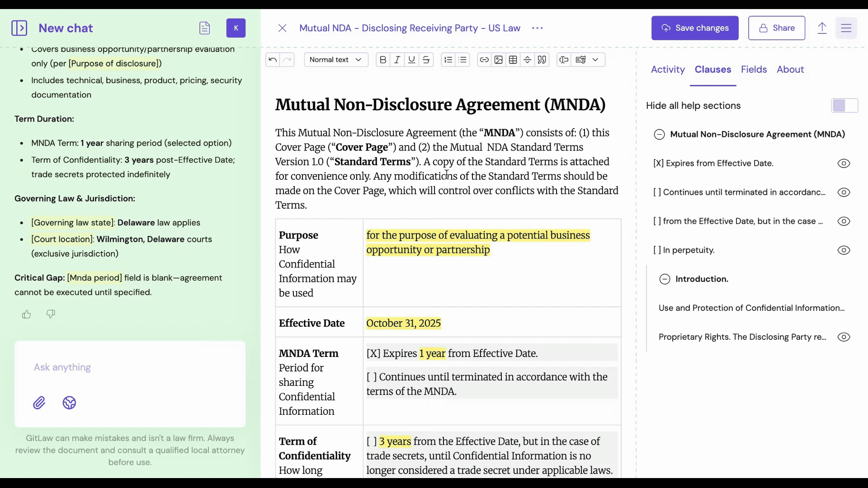Toggle the Hide all help sections switch
The image size is (868, 488).
tap(844, 106)
